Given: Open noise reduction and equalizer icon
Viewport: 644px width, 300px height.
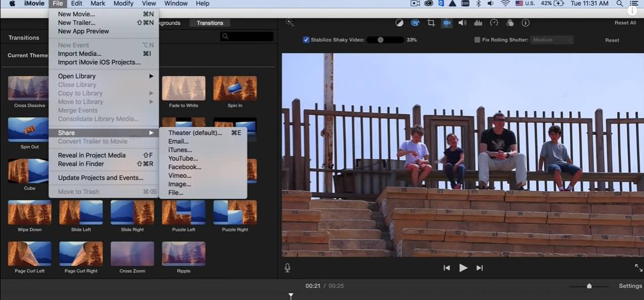Looking at the screenshot, I should [x=478, y=23].
